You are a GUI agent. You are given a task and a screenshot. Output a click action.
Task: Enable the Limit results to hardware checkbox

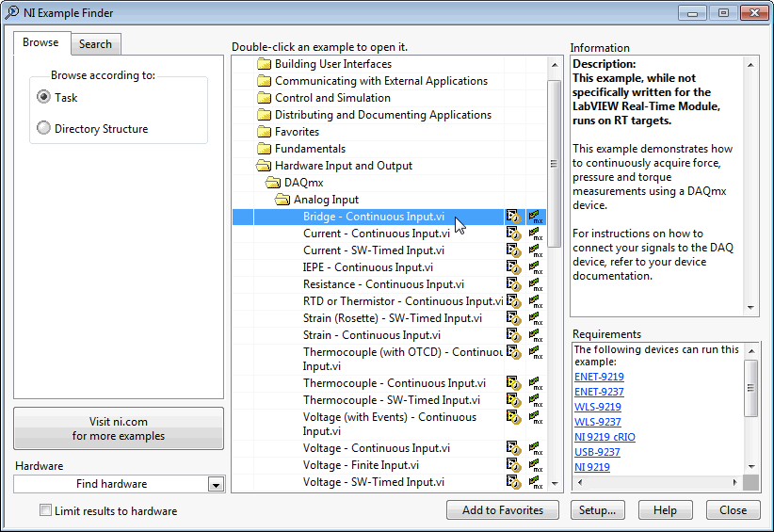coord(45,511)
